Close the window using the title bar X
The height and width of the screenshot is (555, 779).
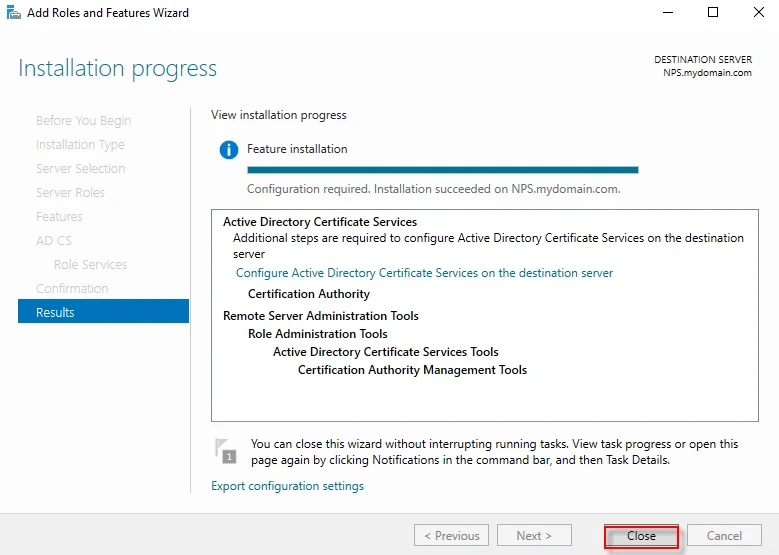click(758, 13)
